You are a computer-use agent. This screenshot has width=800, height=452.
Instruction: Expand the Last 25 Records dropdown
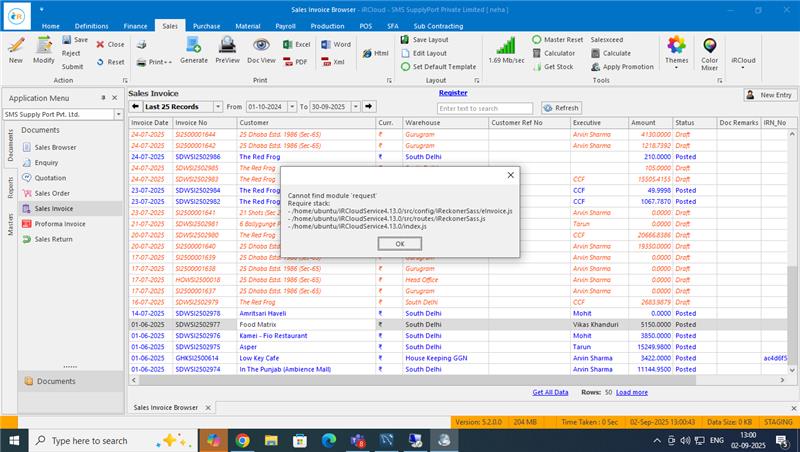point(217,106)
